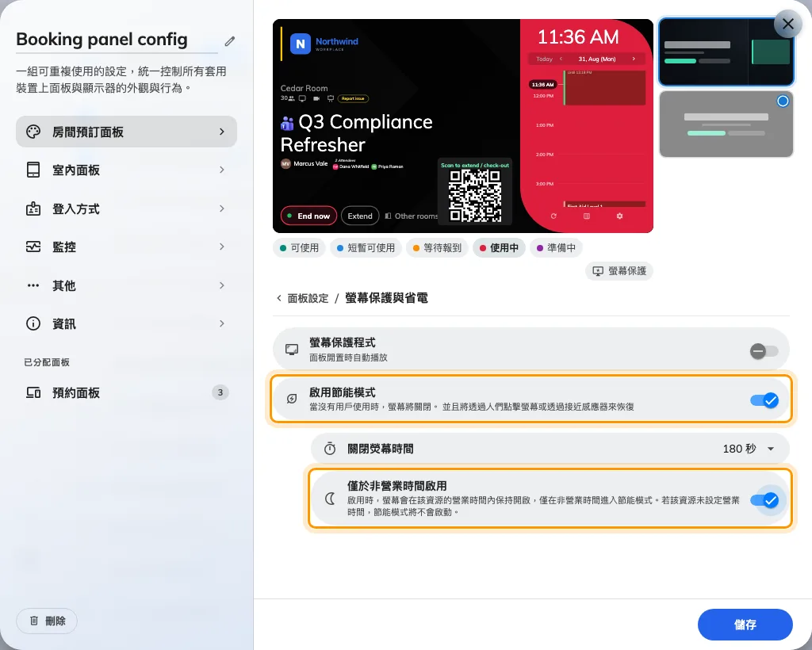The width and height of the screenshot is (812, 650).
Task: Click the devices icon beside 預約面板
Action: [x=33, y=393]
